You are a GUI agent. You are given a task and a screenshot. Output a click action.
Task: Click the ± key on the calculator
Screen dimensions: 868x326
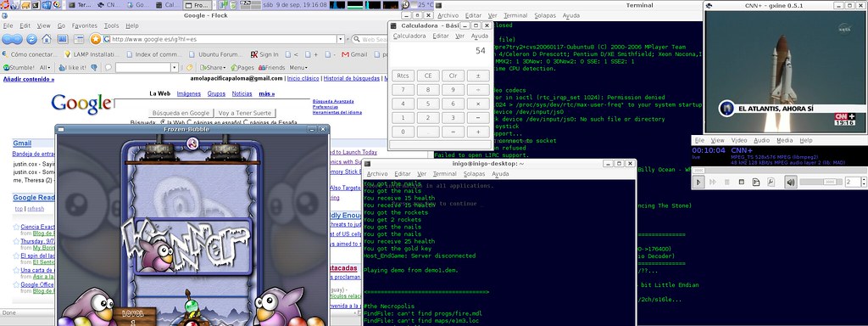(x=478, y=76)
